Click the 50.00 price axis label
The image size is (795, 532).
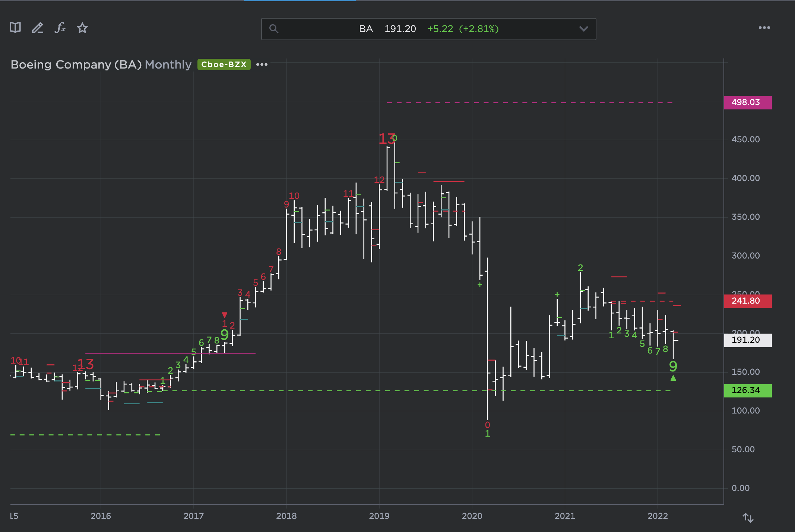743,449
